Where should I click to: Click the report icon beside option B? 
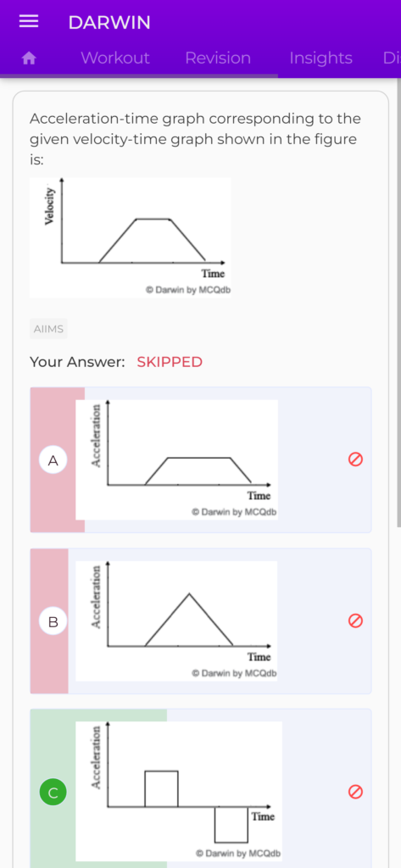pyautogui.click(x=355, y=620)
